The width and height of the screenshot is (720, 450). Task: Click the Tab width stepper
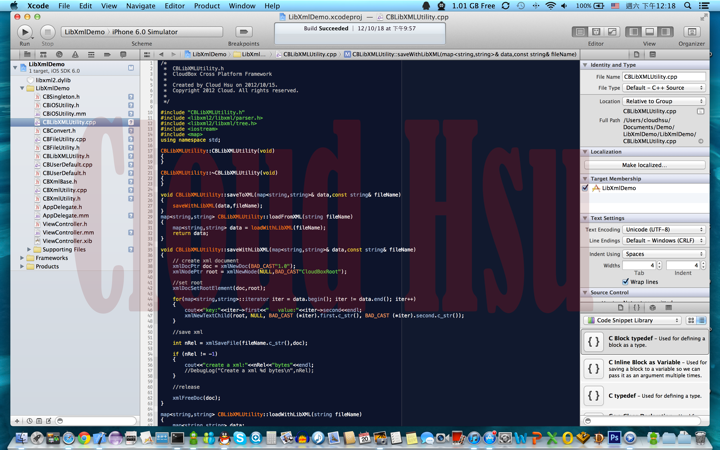659,265
